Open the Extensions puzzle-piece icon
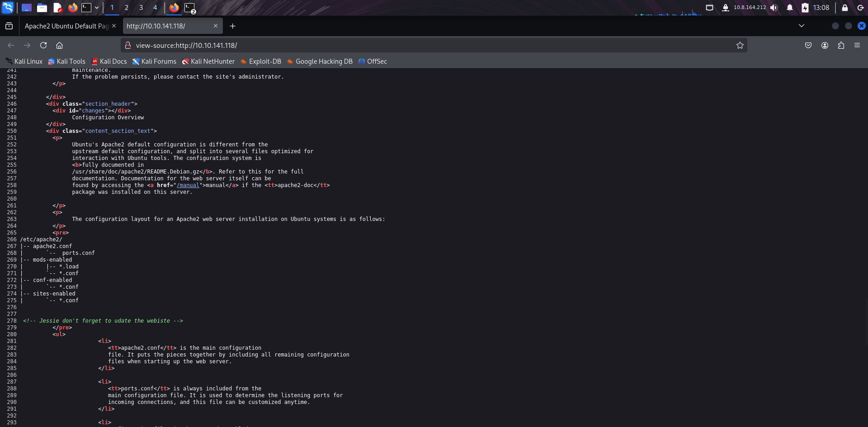The height and width of the screenshot is (427, 868). [x=841, y=45]
